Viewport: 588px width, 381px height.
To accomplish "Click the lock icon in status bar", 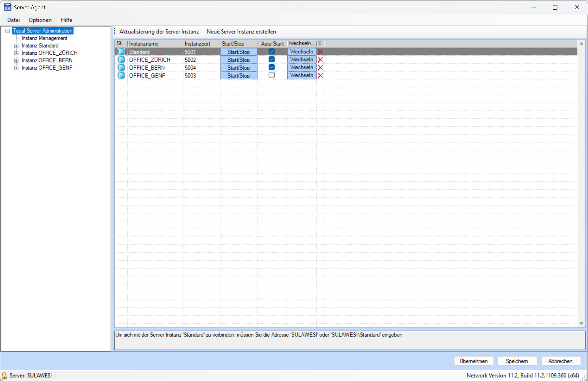I will (x=4, y=375).
